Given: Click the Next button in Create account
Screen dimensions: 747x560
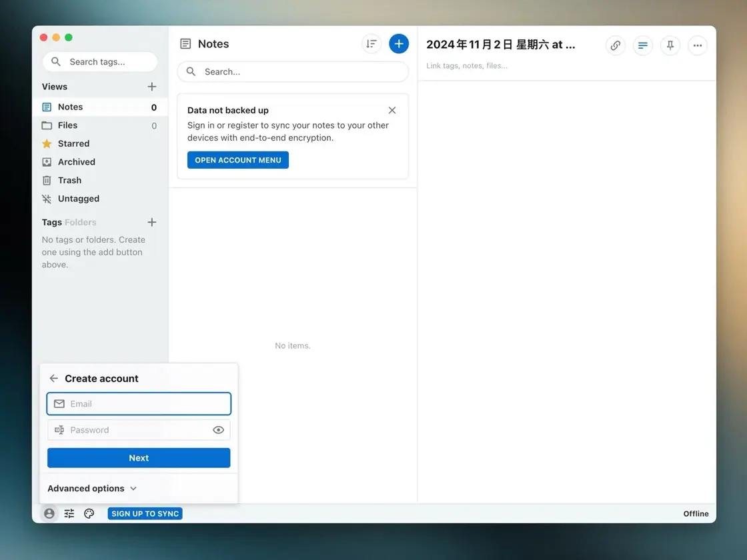Looking at the screenshot, I should [139, 457].
